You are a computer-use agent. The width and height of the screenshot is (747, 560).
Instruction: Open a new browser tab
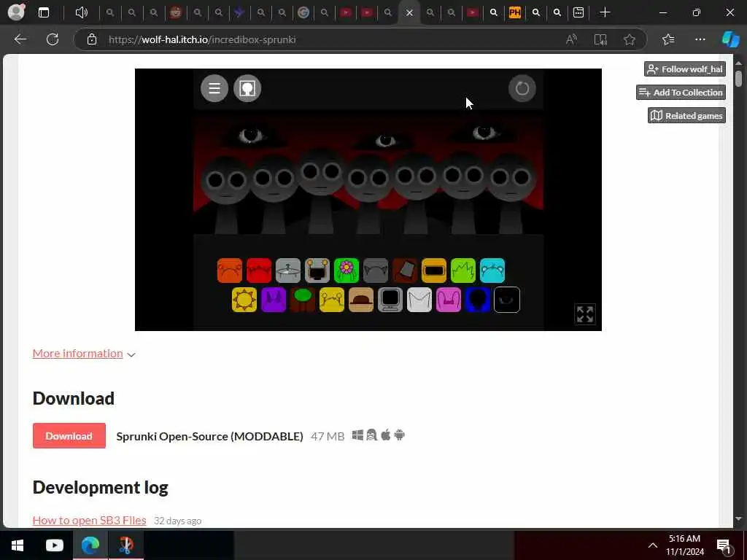tap(605, 12)
